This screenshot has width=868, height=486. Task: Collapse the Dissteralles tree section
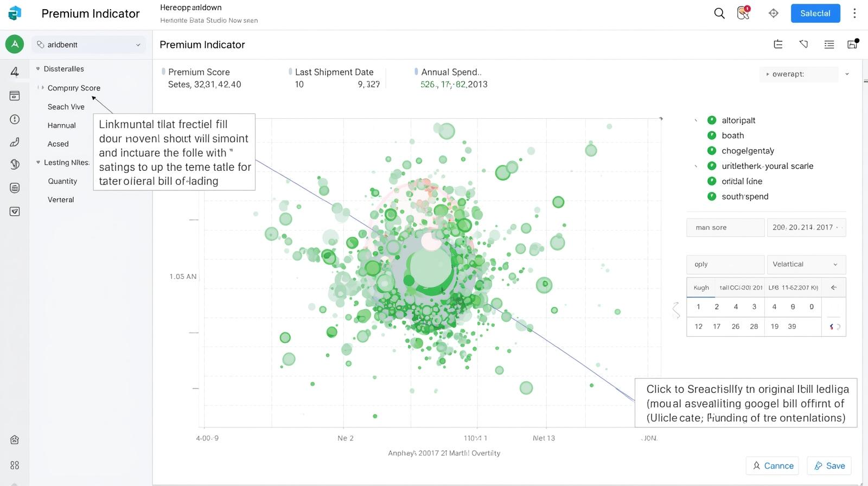[38, 69]
